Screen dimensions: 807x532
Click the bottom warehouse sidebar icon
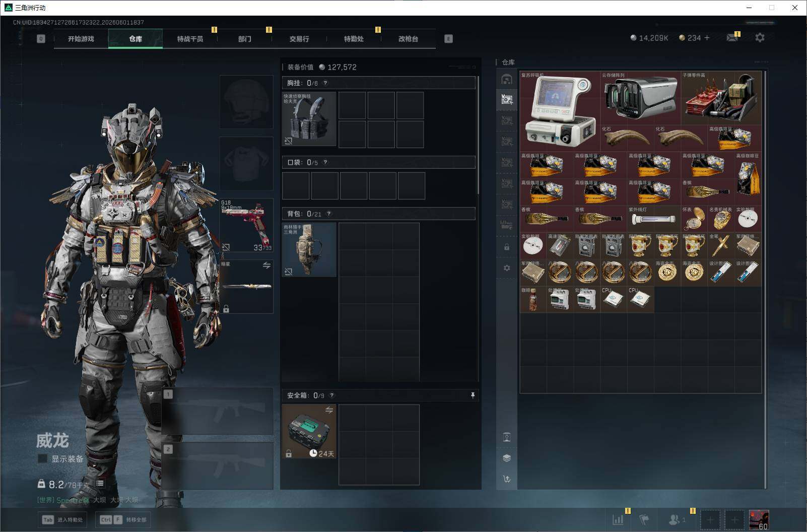[507, 479]
